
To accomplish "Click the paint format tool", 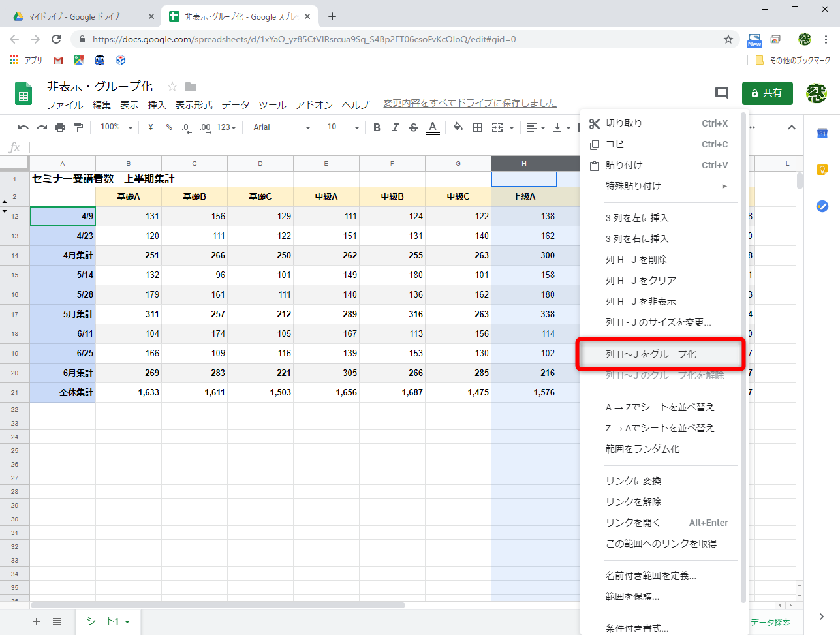I will (78, 127).
